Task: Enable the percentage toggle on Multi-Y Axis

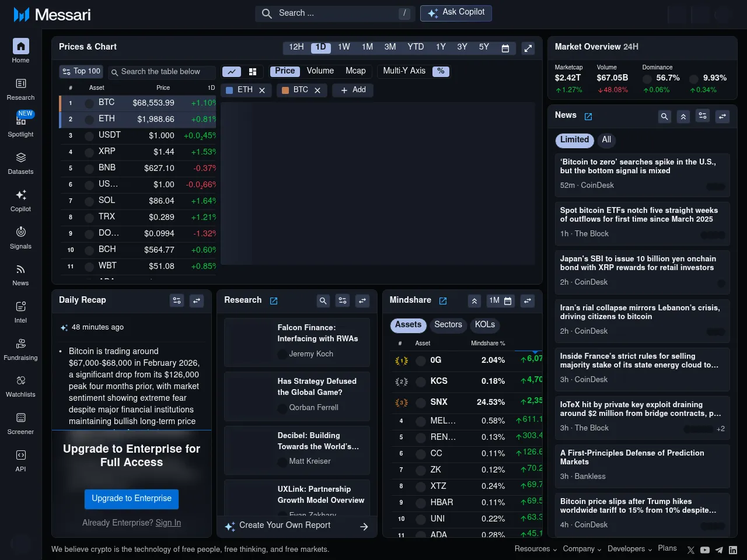Action: 441,71
